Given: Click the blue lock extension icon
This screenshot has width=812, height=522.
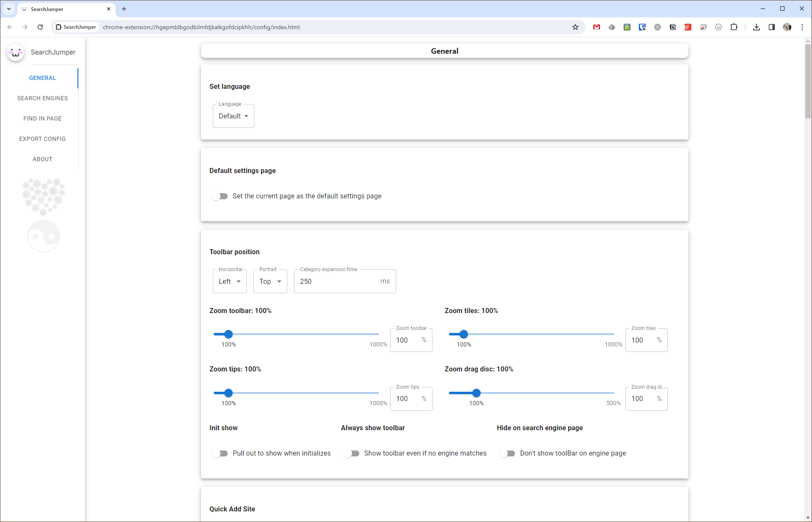Looking at the screenshot, I should [x=642, y=27].
